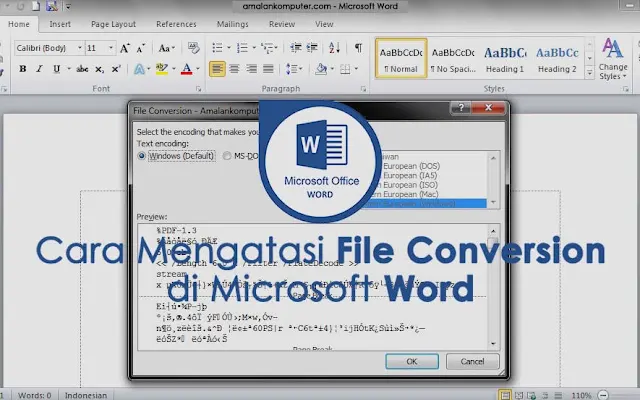Select Windows (Default) encoding radio

click(x=142, y=156)
